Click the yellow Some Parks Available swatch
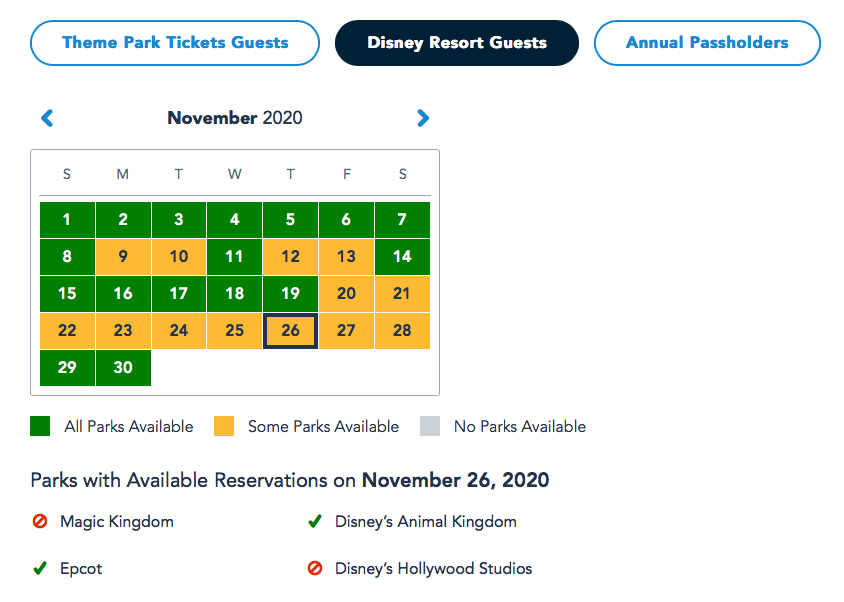Image resolution: width=844 pixels, height=602 pixels. click(224, 427)
